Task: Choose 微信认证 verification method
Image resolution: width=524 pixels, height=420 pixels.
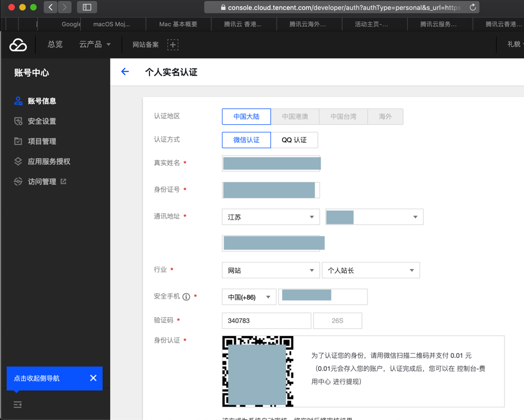Action: [x=246, y=140]
